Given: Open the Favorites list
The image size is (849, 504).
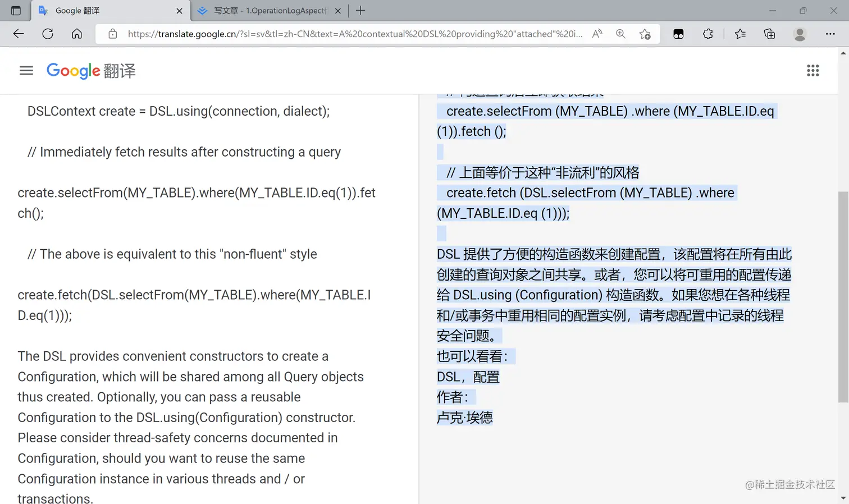Looking at the screenshot, I should coord(740,34).
